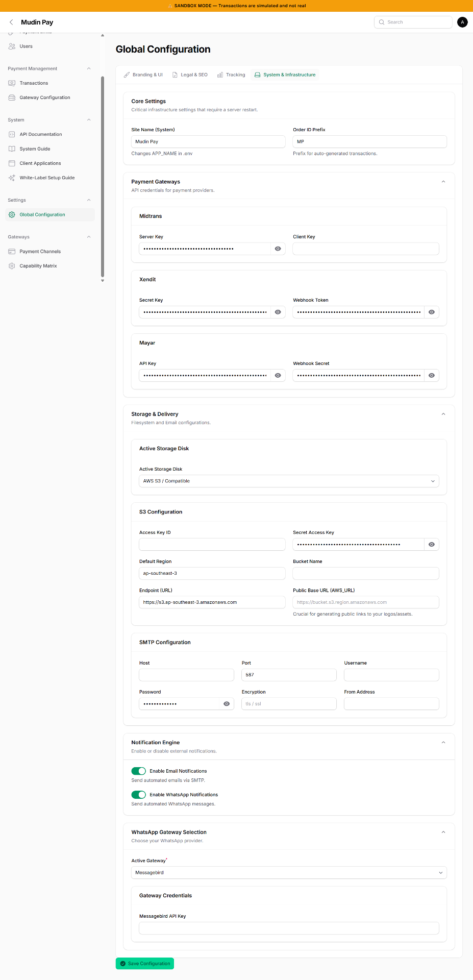Click the Save Configuration button

(x=145, y=964)
